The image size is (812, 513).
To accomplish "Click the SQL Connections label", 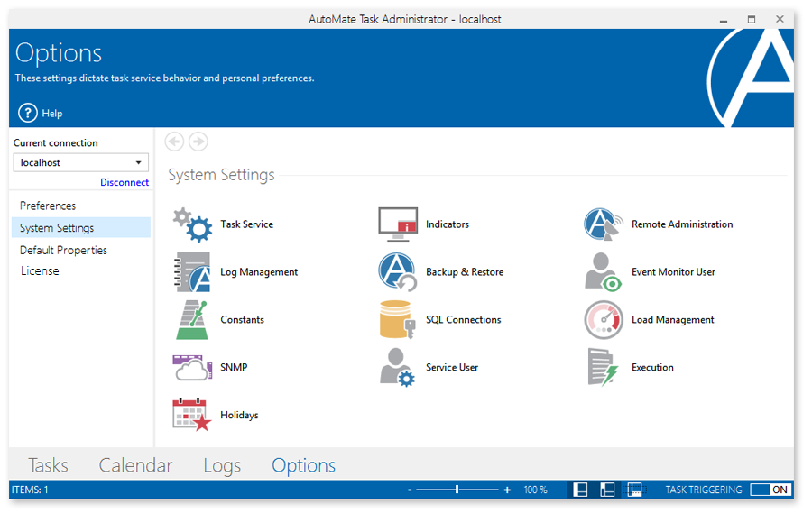I will [x=464, y=320].
